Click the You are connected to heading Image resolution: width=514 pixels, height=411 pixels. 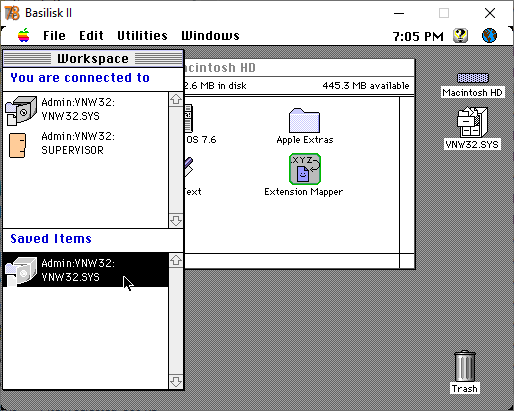(x=80, y=78)
